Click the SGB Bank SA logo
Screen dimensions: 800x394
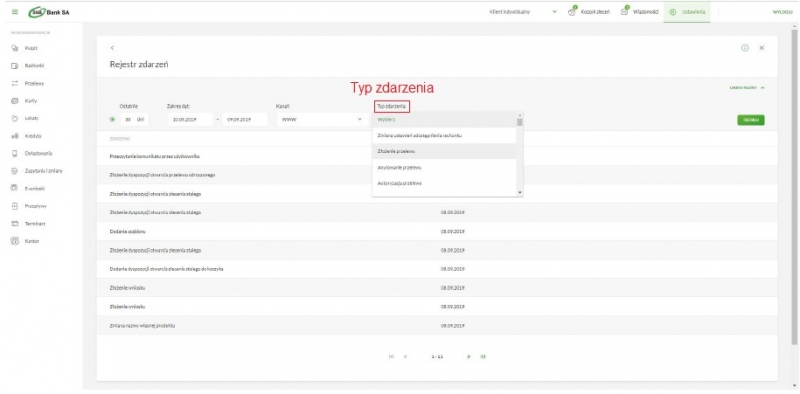[x=48, y=12]
